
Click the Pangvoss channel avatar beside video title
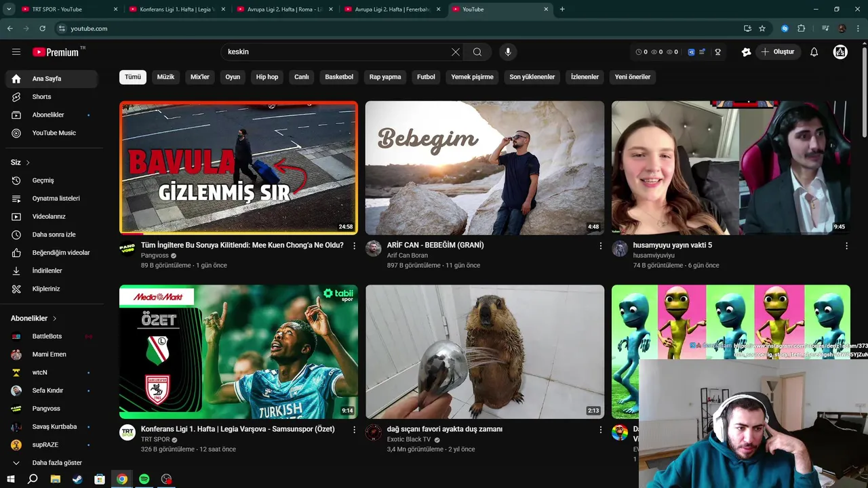pos(127,249)
